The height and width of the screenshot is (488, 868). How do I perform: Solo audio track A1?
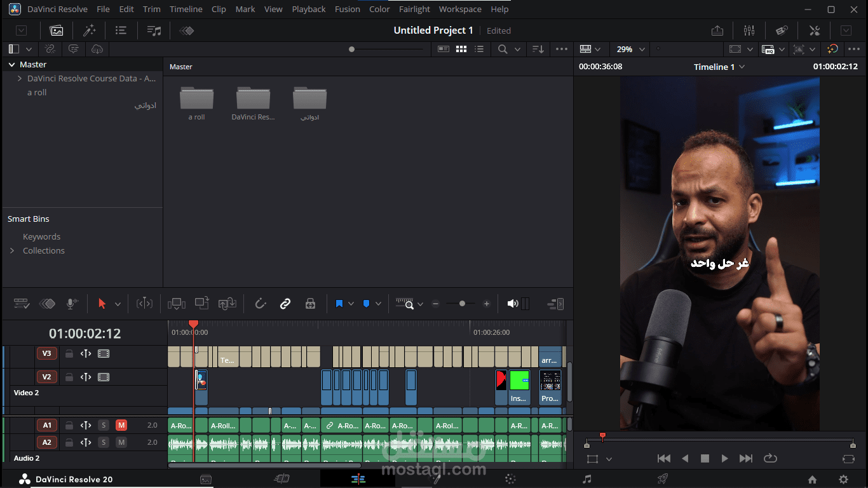(104, 425)
